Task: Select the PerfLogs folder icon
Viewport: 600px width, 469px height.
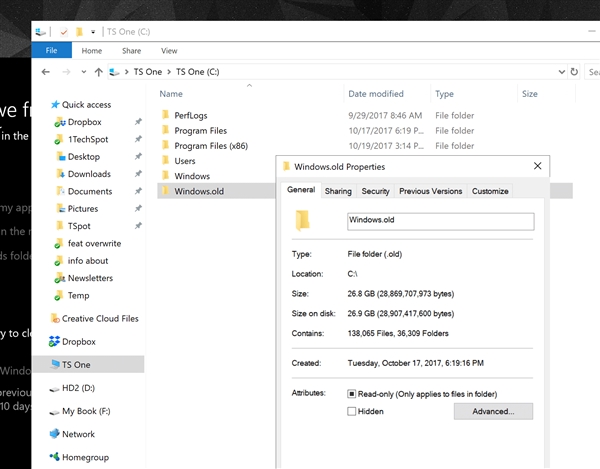Action: (x=166, y=116)
